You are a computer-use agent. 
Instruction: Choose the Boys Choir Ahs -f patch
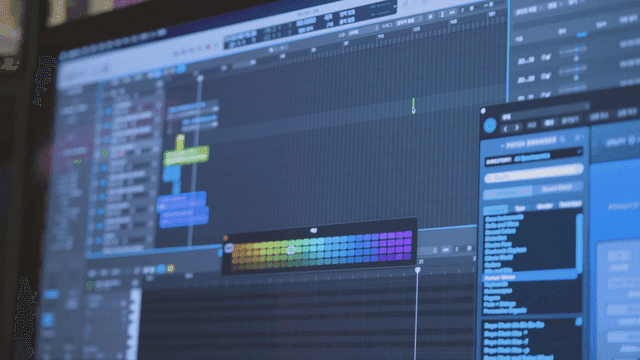507,342
